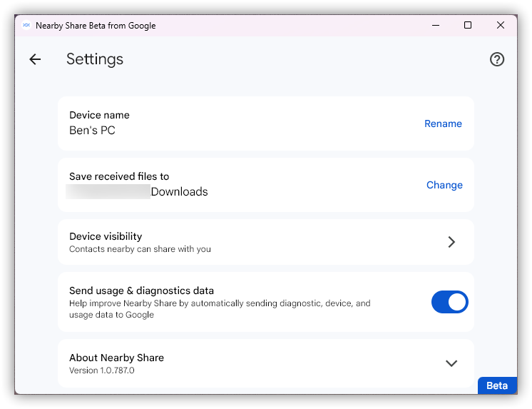Select the Device visibility heading
Image resolution: width=532 pixels, height=409 pixels.
click(x=106, y=236)
